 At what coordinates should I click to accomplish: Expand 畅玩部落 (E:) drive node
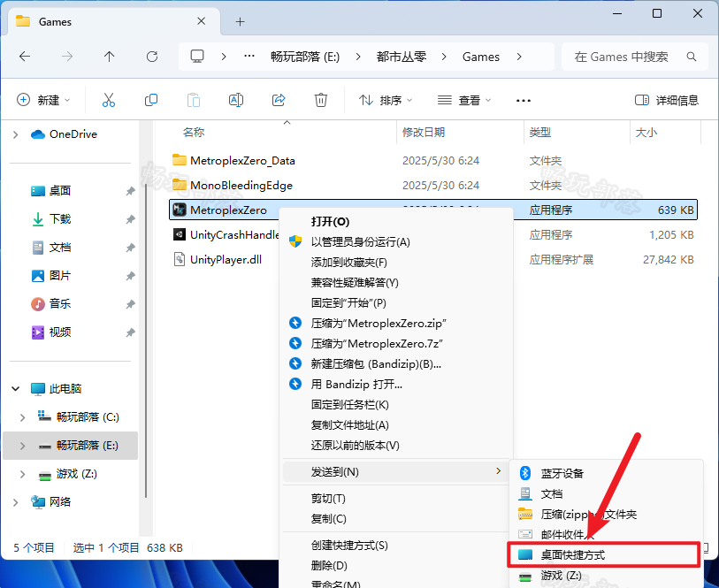(22, 446)
